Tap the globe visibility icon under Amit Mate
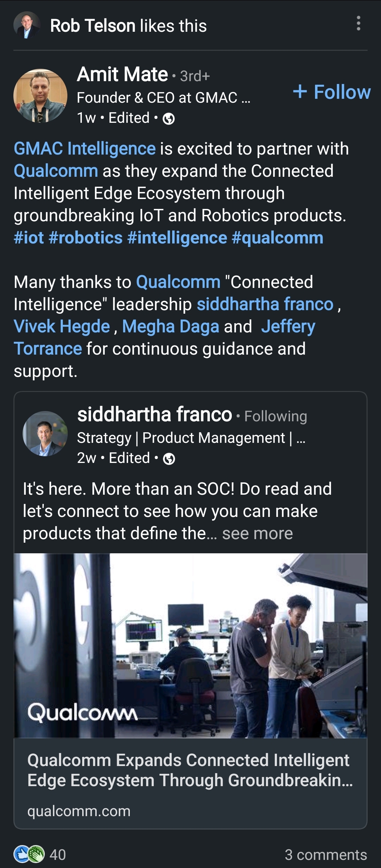Image resolution: width=381 pixels, height=868 pixels. [x=169, y=119]
